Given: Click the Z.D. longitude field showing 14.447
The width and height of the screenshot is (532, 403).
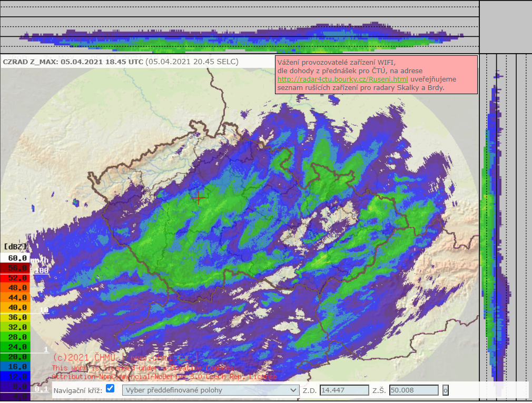Looking at the screenshot, I should coord(344,390).
